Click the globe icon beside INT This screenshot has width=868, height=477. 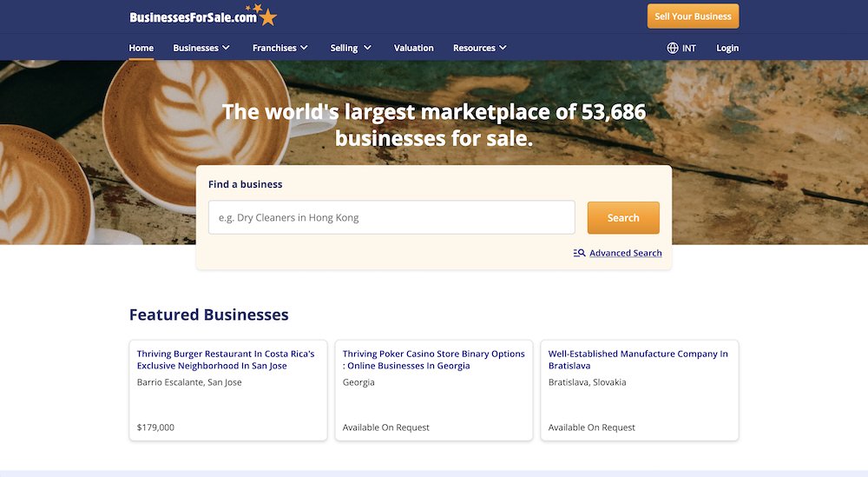click(672, 48)
